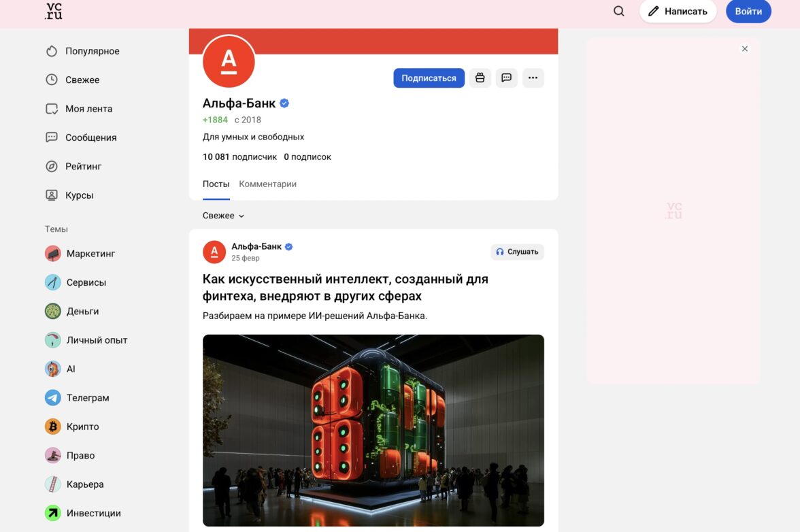Screen dimensions: 800x532
Task: Select the Крипто bitcoin topic icon
Action: coord(52,427)
